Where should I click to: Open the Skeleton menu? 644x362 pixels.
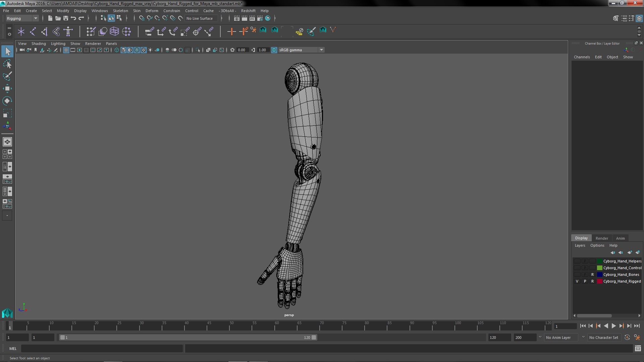120,11
